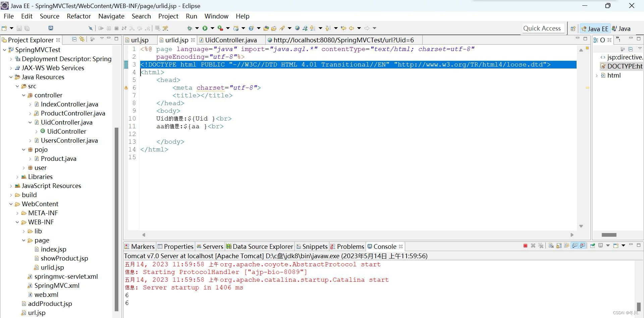
Task: Minimize the Project Explorer panel
Action: pos(109,39)
